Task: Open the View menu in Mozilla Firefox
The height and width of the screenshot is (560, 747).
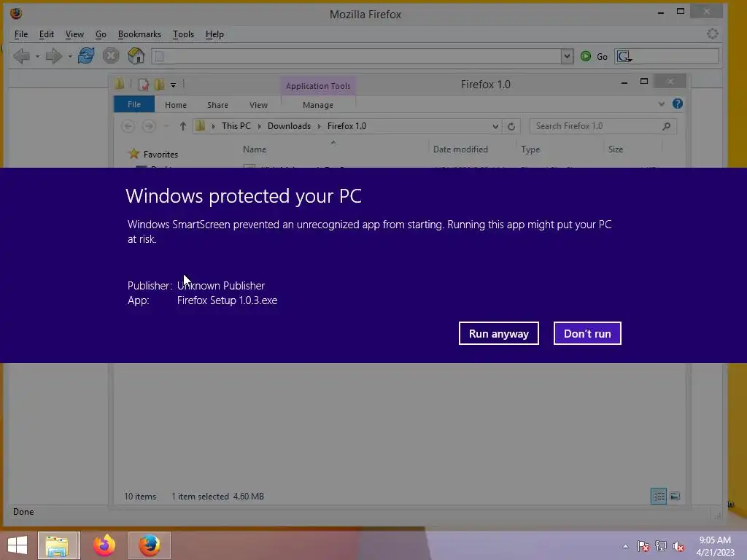Action: (x=74, y=34)
